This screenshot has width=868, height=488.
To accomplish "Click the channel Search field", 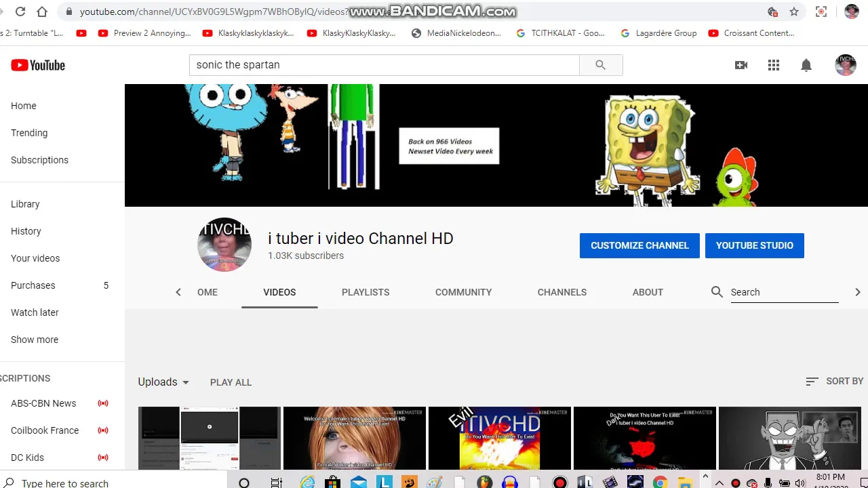I will (785, 292).
